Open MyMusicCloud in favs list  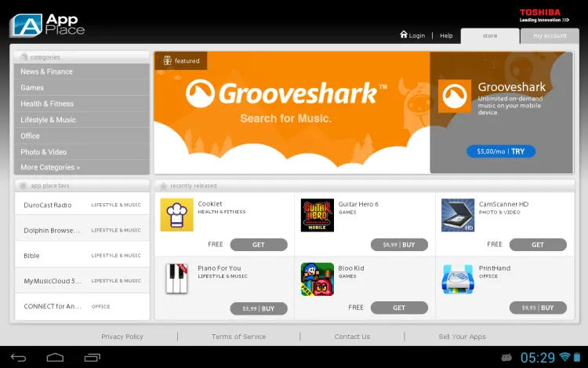click(82, 281)
